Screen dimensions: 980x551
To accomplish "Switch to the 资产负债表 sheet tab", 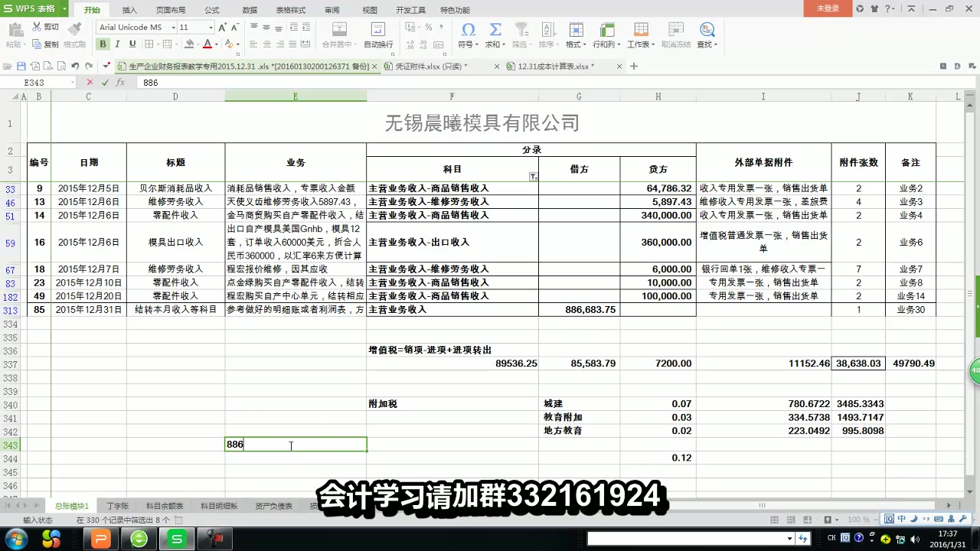I will point(273,506).
